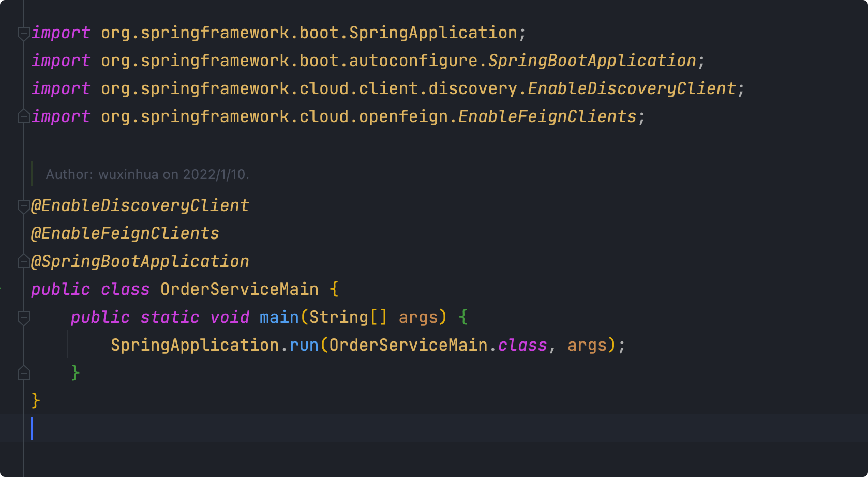Click EnableFeignClients in the import statement
The height and width of the screenshot is (477, 868).
(547, 116)
